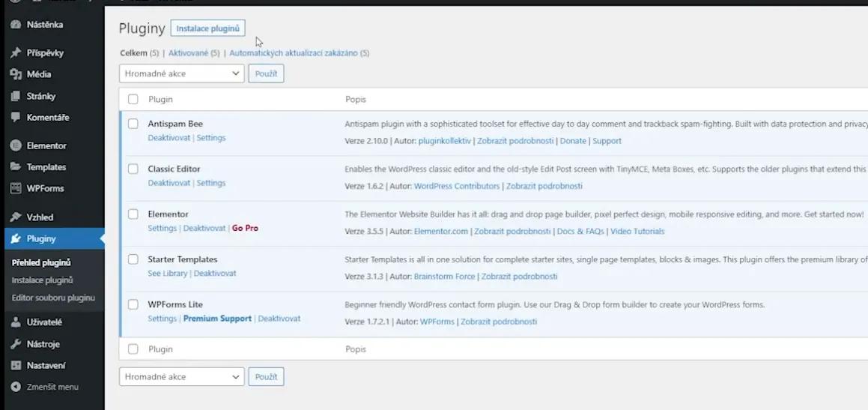868x410 pixels.
Task: Click the WPForms icon in sidebar
Action: click(x=16, y=188)
